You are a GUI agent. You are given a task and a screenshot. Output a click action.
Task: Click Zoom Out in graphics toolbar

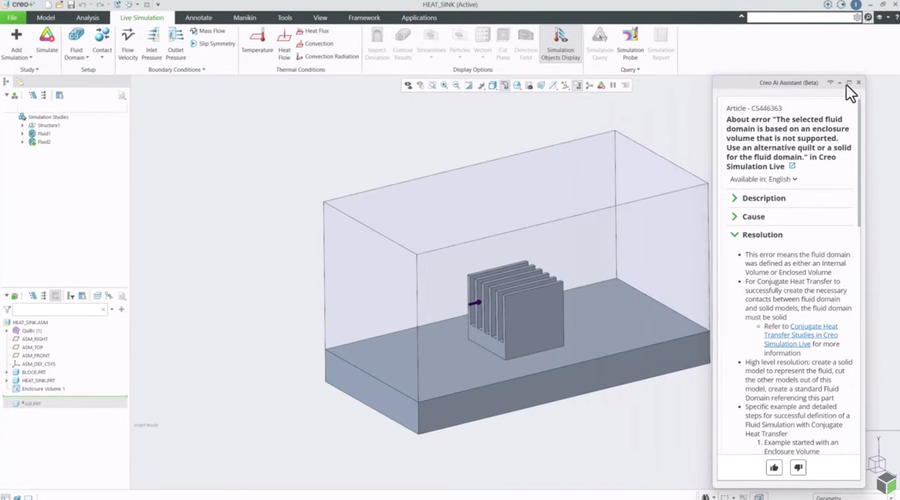[456, 86]
